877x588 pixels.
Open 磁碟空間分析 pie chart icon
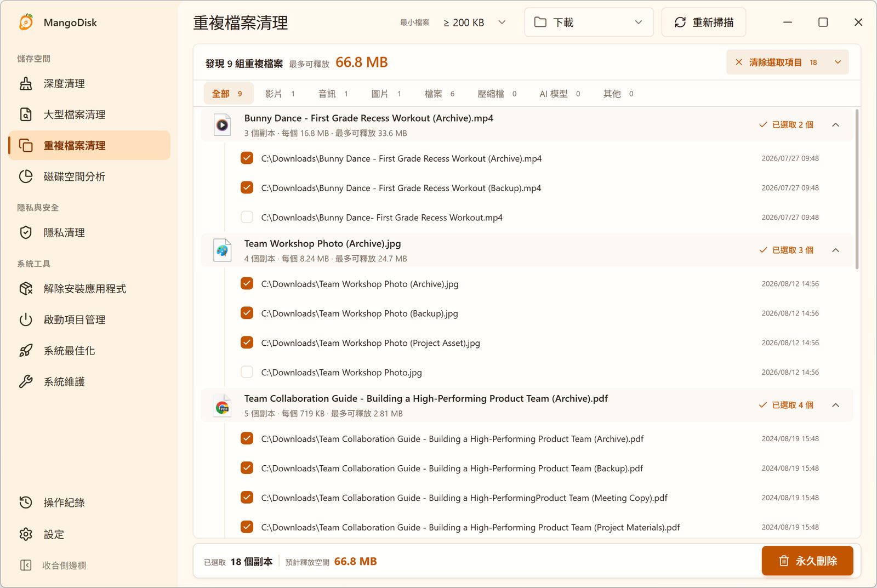pos(26,176)
